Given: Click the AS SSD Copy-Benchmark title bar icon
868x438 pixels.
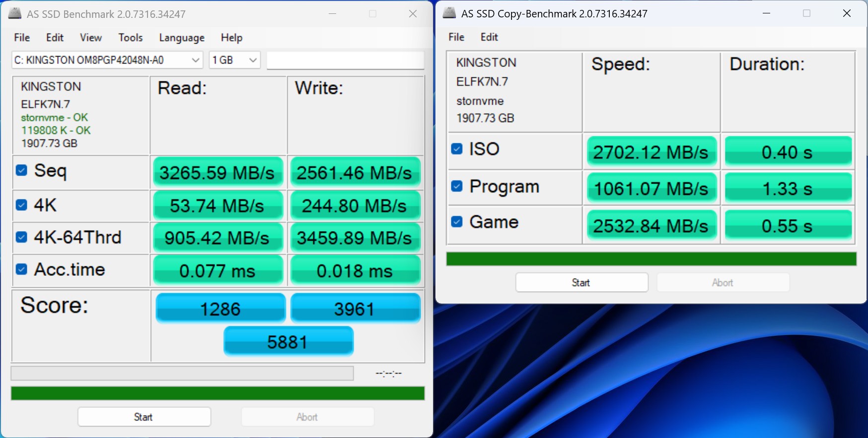Looking at the screenshot, I should (449, 13).
